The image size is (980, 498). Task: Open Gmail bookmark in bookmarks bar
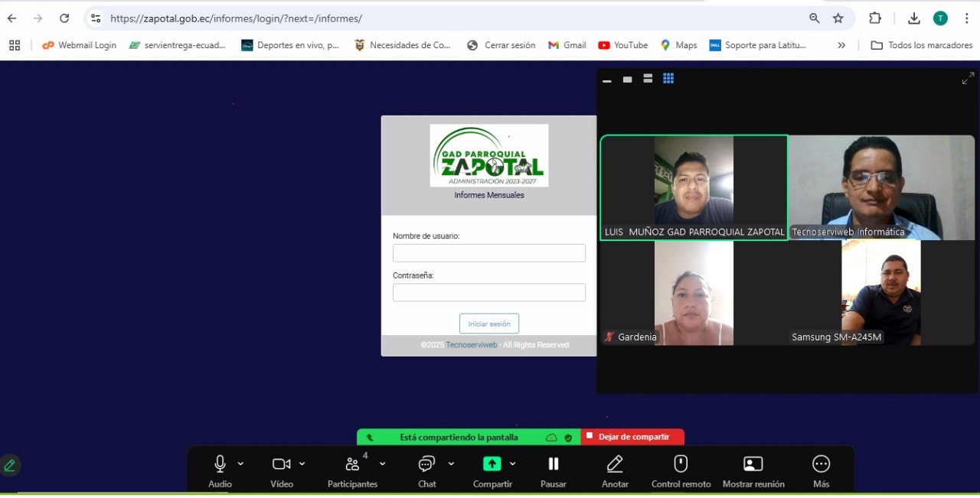[x=567, y=45]
